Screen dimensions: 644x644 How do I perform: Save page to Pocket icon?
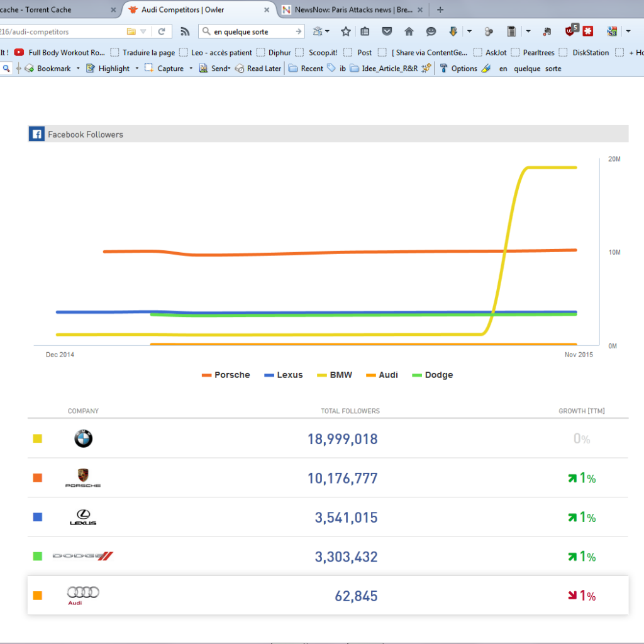tap(387, 31)
